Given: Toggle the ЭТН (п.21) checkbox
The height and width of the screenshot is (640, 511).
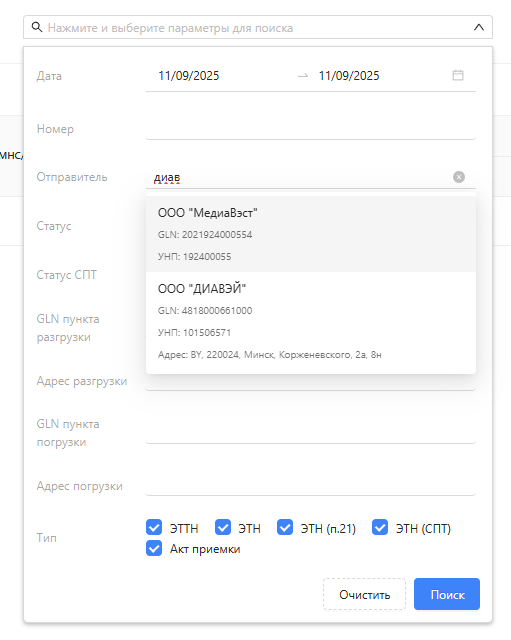Looking at the screenshot, I should (285, 527).
